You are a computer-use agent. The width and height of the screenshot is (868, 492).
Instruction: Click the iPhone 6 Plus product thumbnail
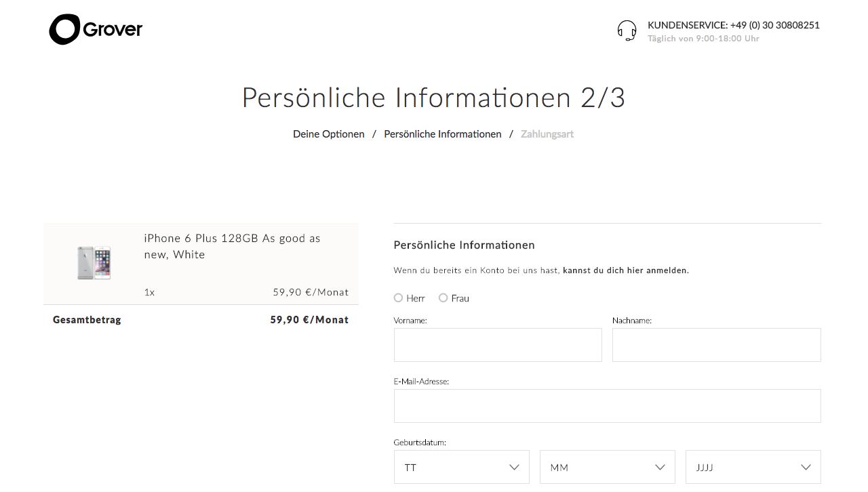94,263
